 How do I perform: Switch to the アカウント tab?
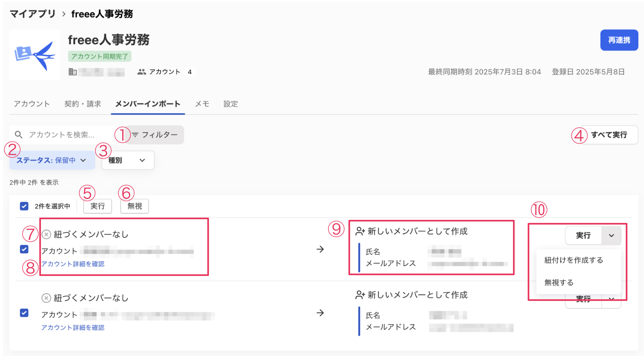pyautogui.click(x=32, y=104)
